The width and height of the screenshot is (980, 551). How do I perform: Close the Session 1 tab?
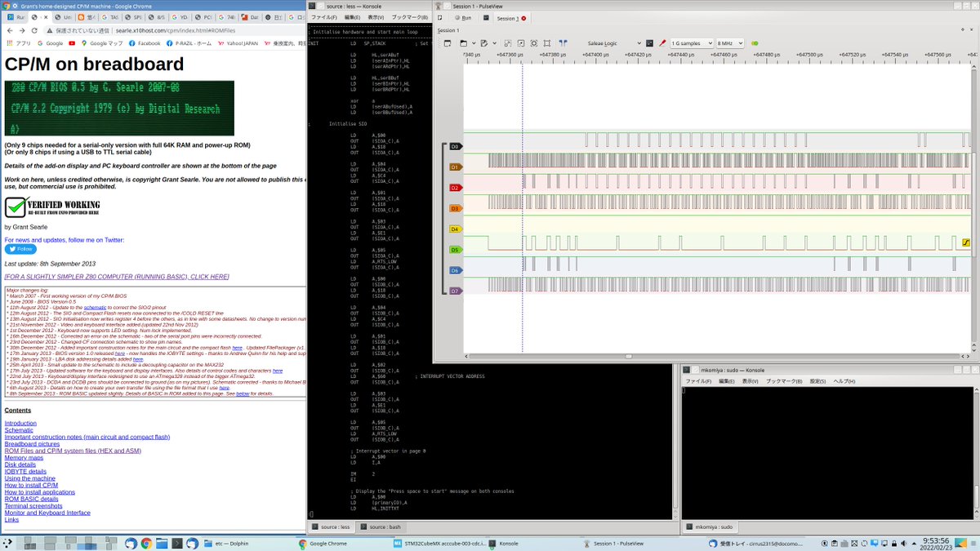524,17
